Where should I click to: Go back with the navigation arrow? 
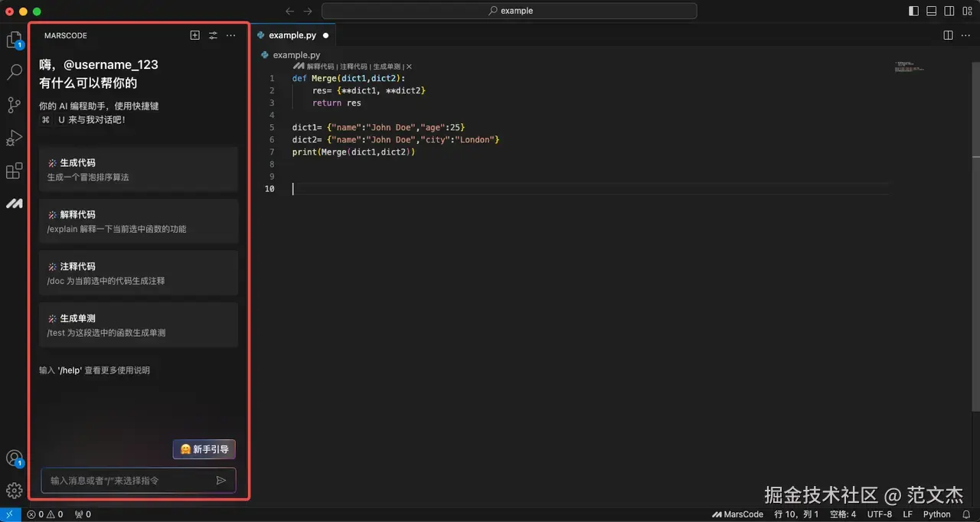(x=289, y=11)
